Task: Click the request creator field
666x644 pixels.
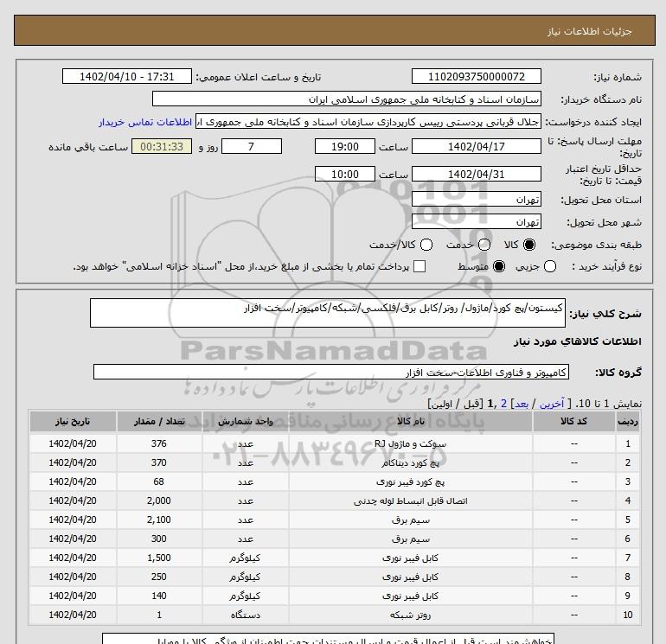Action: coord(368,121)
